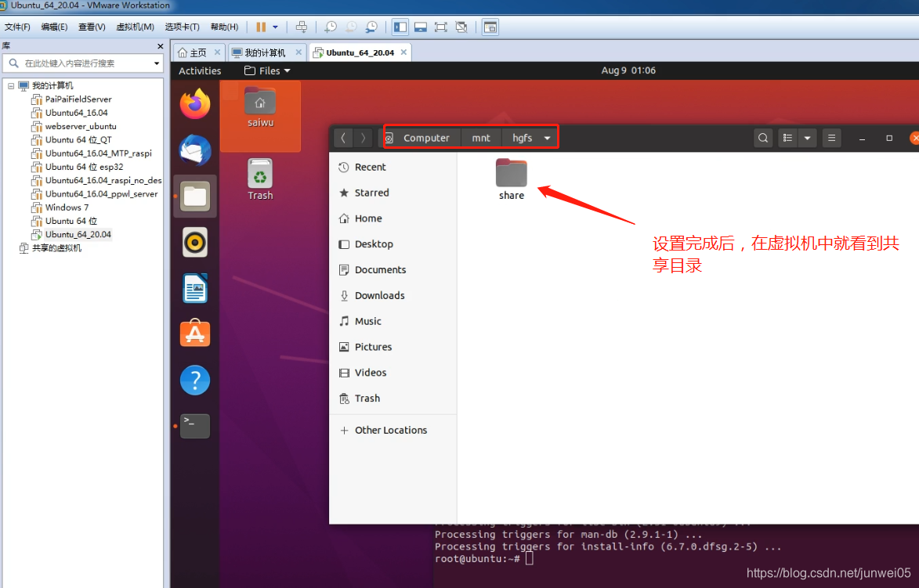Pause the running virtual machine
This screenshot has height=588, width=919.
pyautogui.click(x=261, y=27)
